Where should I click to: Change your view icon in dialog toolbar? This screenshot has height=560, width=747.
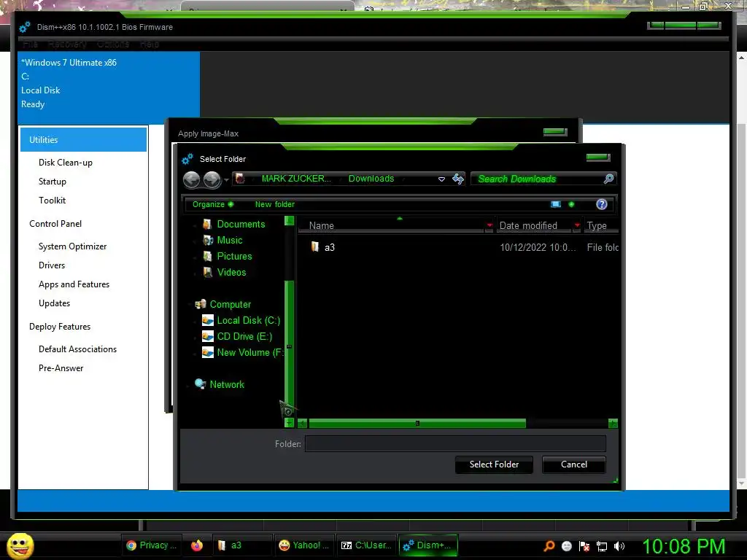[555, 204]
